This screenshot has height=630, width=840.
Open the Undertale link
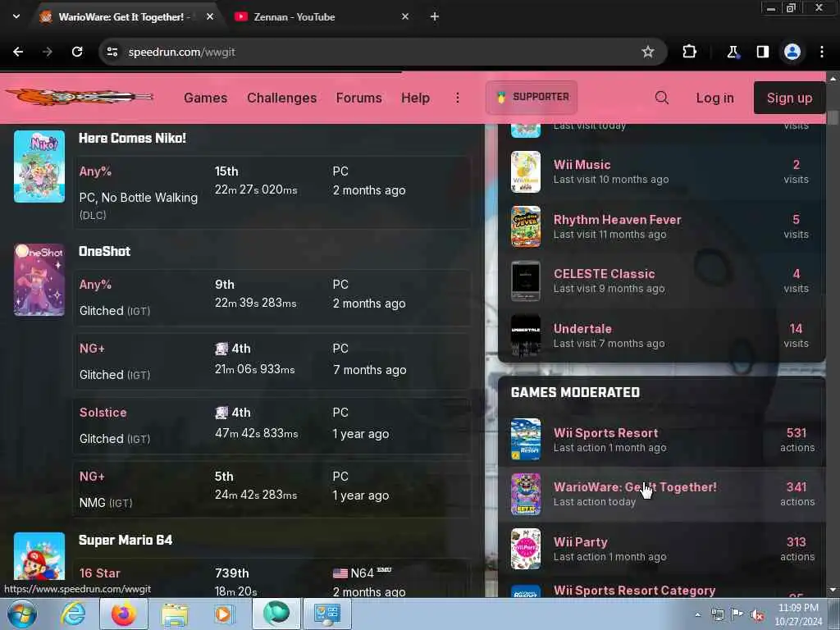coord(582,329)
